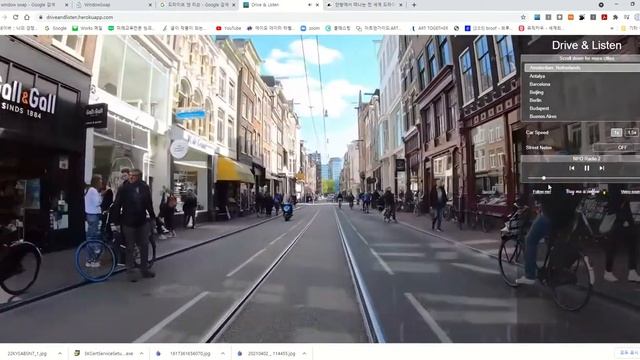The image size is (640, 360).
Task: Open the Follow me link
Action: coord(542,192)
